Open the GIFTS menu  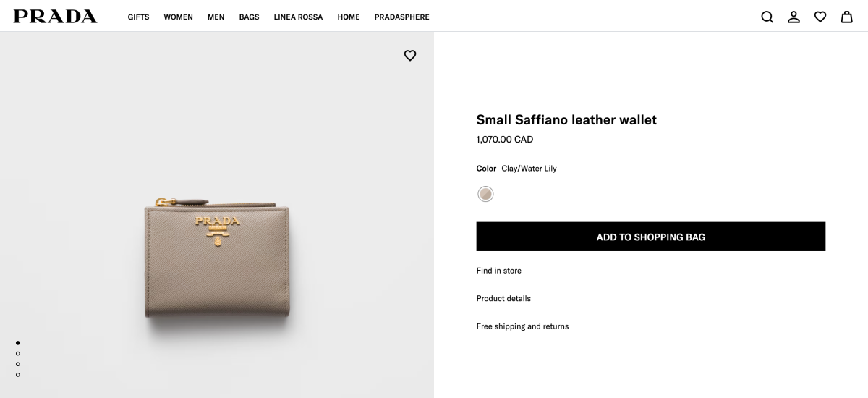[x=138, y=17]
